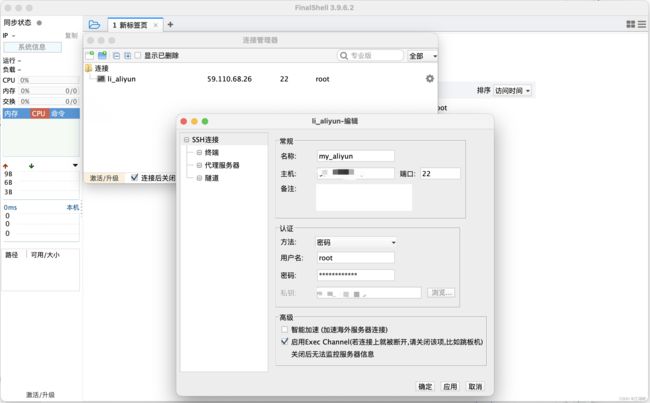
Task: Click the CPU usage progress bar
Action: 49,80
